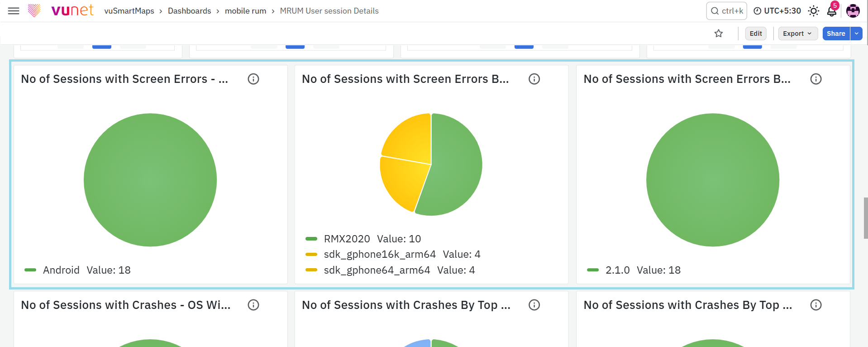Go to Dashboards breadcrumb
This screenshot has height=347, width=868.
(x=189, y=11)
